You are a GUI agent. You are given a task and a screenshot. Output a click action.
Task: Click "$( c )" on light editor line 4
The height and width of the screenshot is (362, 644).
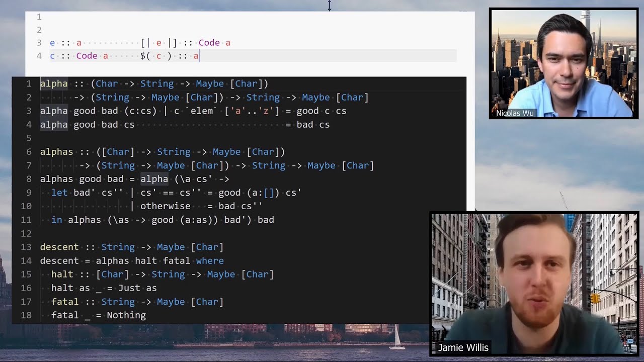coord(156,56)
